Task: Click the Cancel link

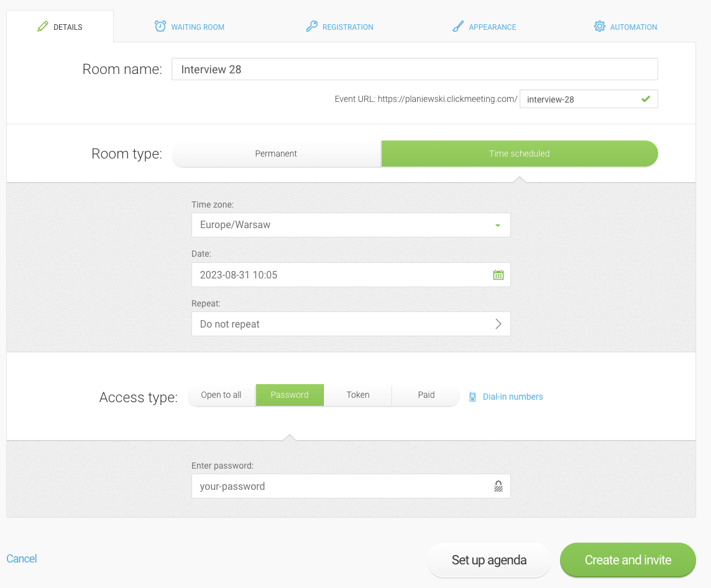Action: (22, 559)
